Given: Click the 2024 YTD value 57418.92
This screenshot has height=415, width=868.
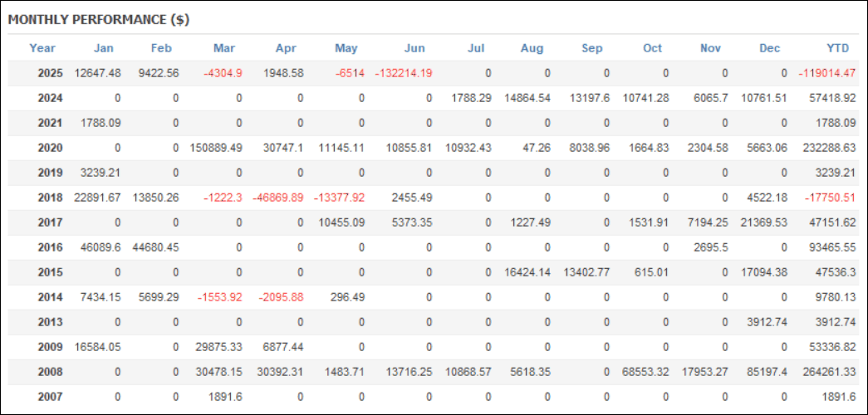Looking at the screenshot, I should tap(832, 98).
